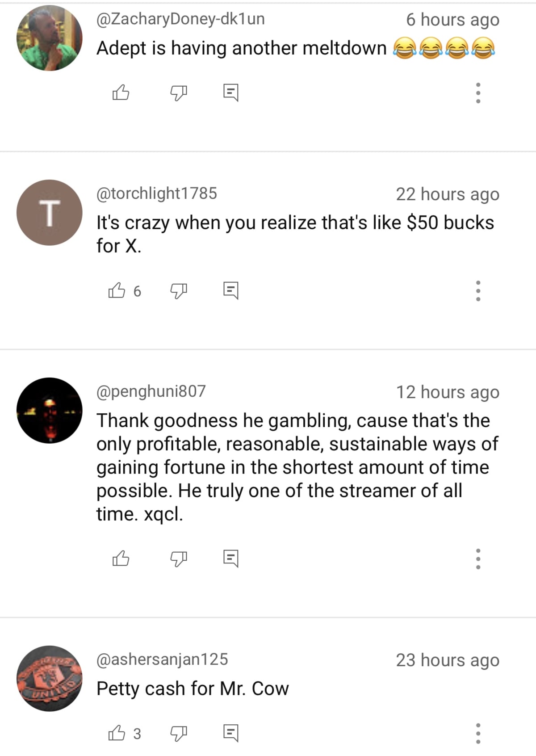This screenshot has height=756, width=536.
Task: Dislike @ZacharyDoney-dk1un's comment
Action: [x=179, y=93]
